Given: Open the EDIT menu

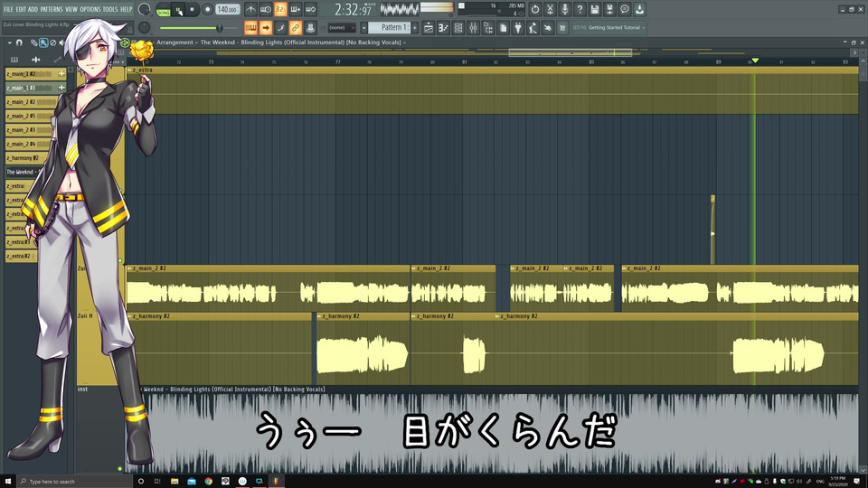Looking at the screenshot, I should click(x=21, y=9).
